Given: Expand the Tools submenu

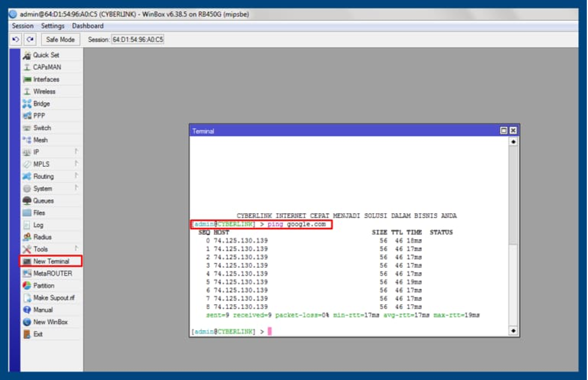Looking at the screenshot, I should [51, 249].
